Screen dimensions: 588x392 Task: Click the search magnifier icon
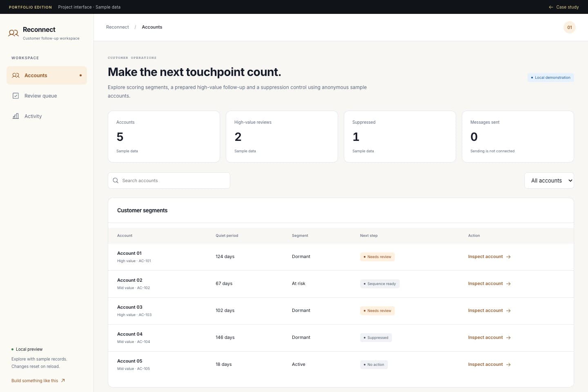tap(116, 180)
